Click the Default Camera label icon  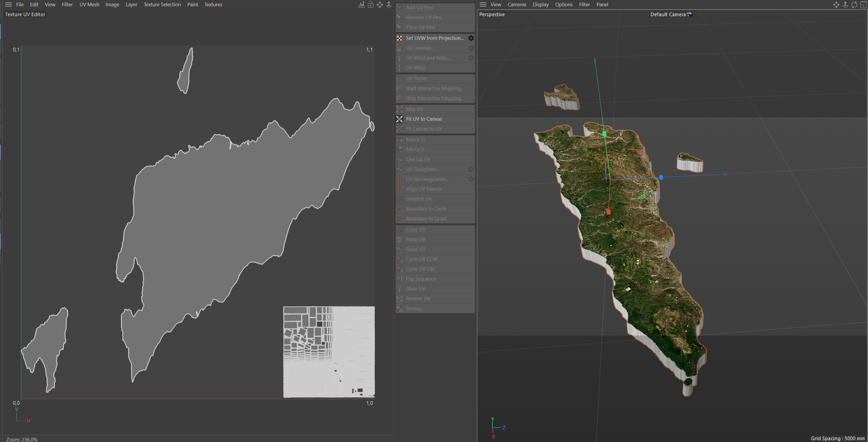pyautogui.click(x=689, y=14)
